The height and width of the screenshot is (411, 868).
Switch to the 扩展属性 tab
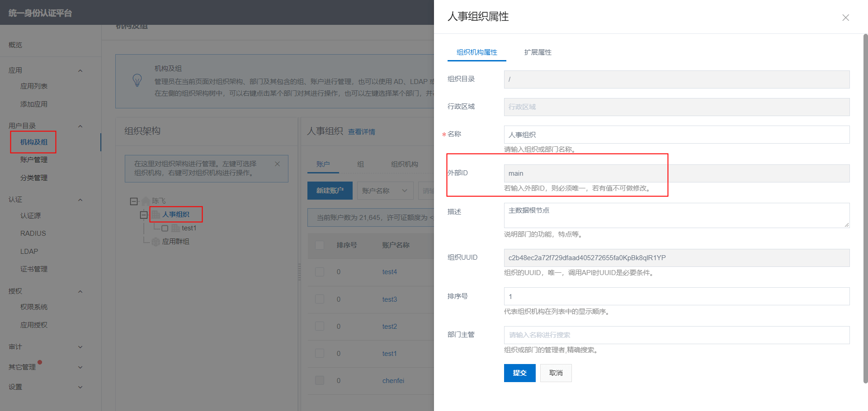[x=538, y=52]
